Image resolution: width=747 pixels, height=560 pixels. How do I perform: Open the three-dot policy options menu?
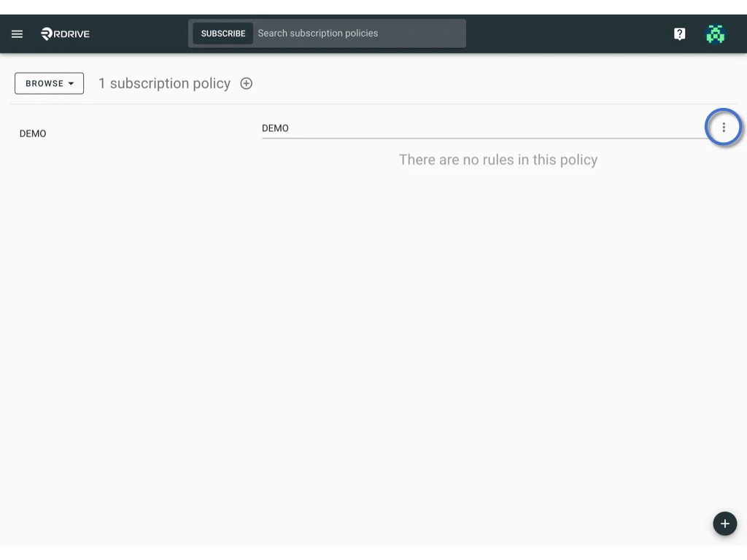tap(724, 127)
